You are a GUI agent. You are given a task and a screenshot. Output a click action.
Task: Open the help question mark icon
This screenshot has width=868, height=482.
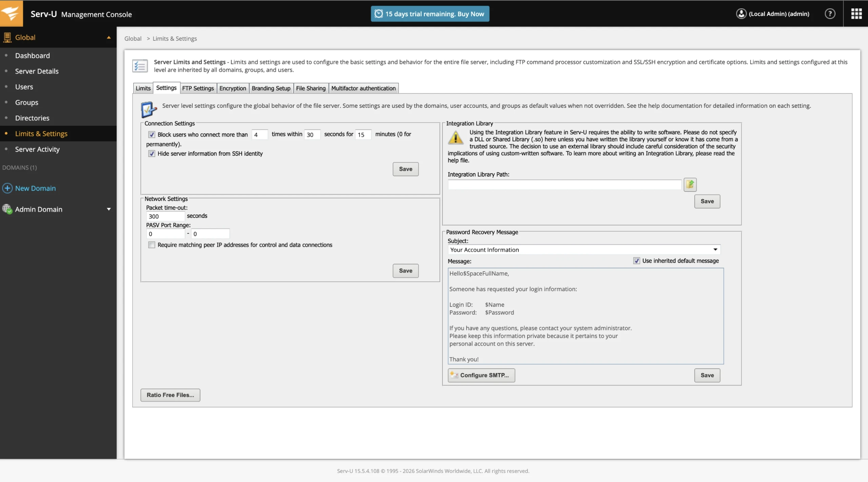click(x=830, y=14)
